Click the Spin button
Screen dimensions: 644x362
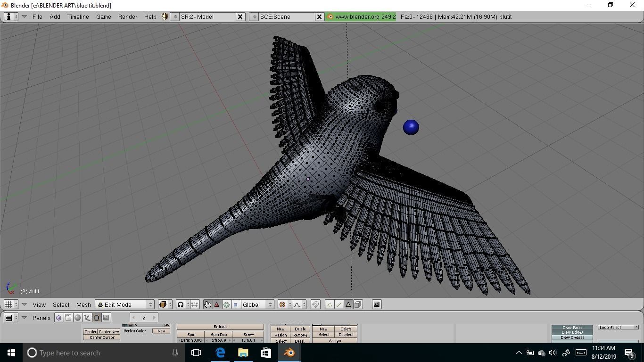point(191,335)
